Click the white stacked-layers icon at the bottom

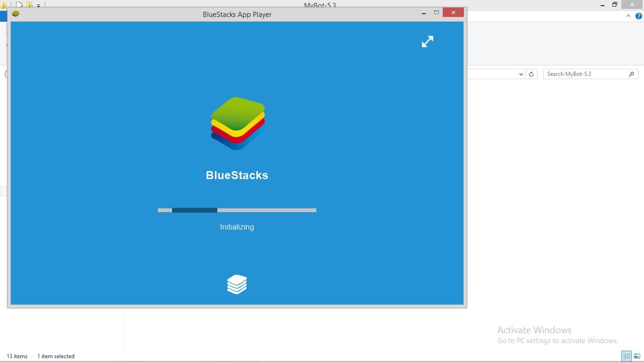(237, 284)
